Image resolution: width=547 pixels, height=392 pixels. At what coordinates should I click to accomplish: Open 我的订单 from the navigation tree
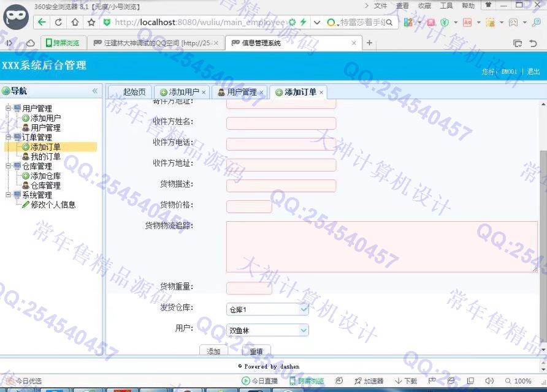click(45, 157)
